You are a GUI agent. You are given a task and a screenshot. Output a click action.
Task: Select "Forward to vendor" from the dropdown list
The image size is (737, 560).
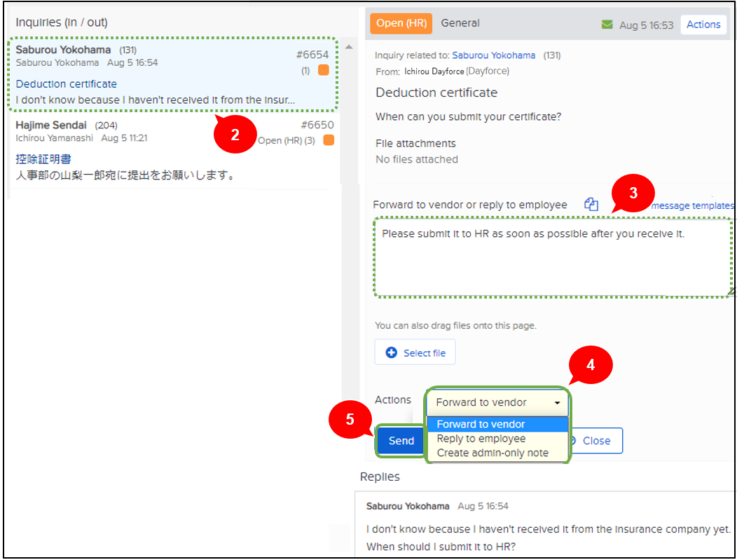pyautogui.click(x=481, y=424)
